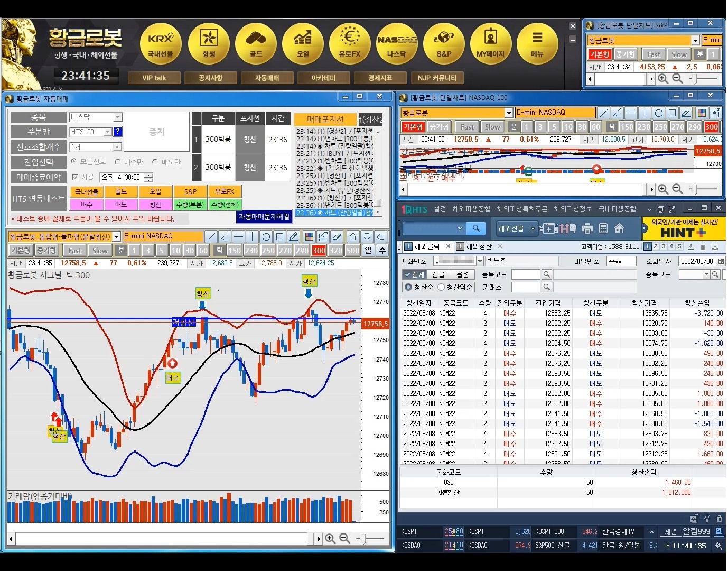Select 청산순 sort radio button
Image resolution: width=728 pixels, height=571 pixels.
point(408,287)
